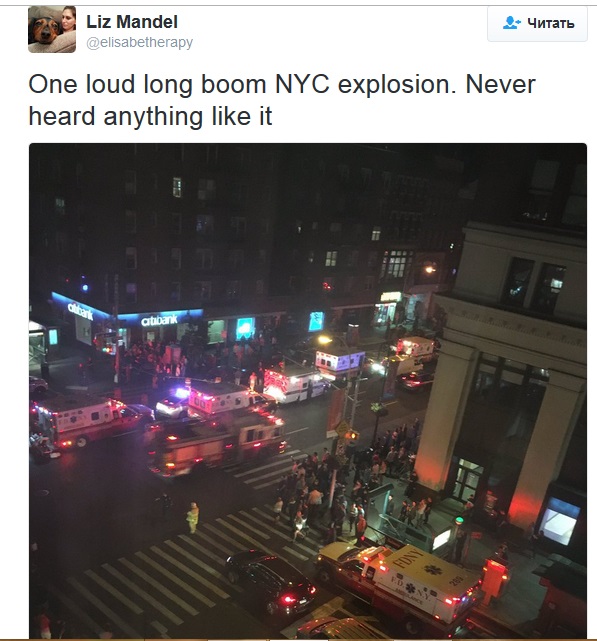The image size is (597, 641).
Task: Click the worker in yellow vest
Action: pyautogui.click(x=193, y=517)
